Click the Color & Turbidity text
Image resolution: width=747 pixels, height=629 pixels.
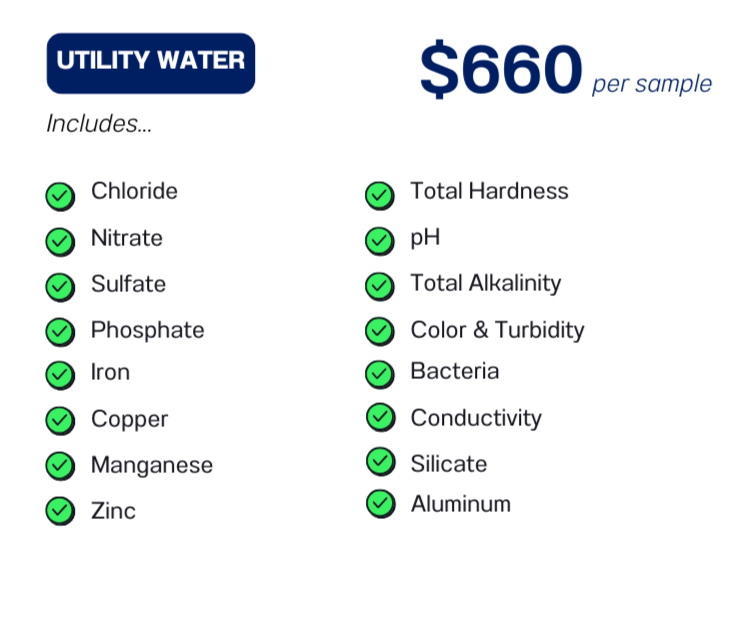coord(497,330)
